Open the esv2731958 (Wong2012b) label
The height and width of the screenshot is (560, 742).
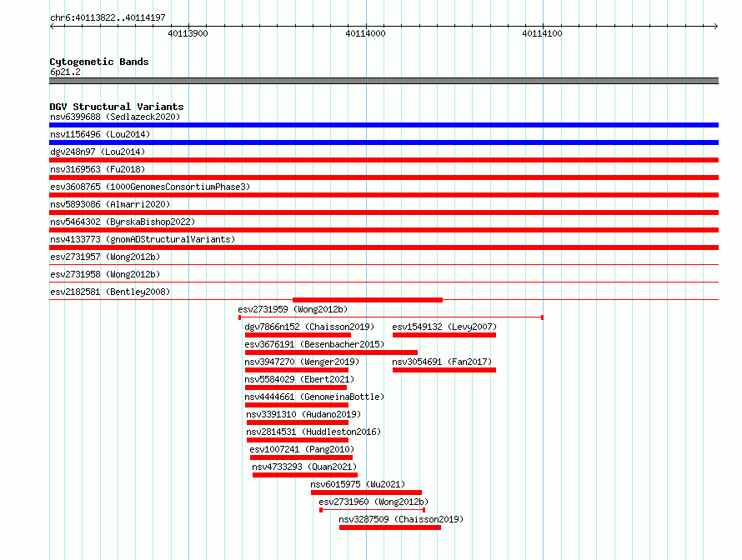tap(105, 274)
